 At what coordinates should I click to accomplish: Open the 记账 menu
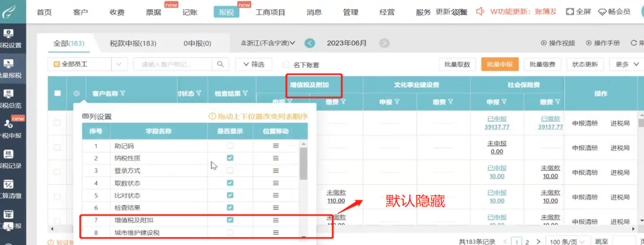point(190,12)
